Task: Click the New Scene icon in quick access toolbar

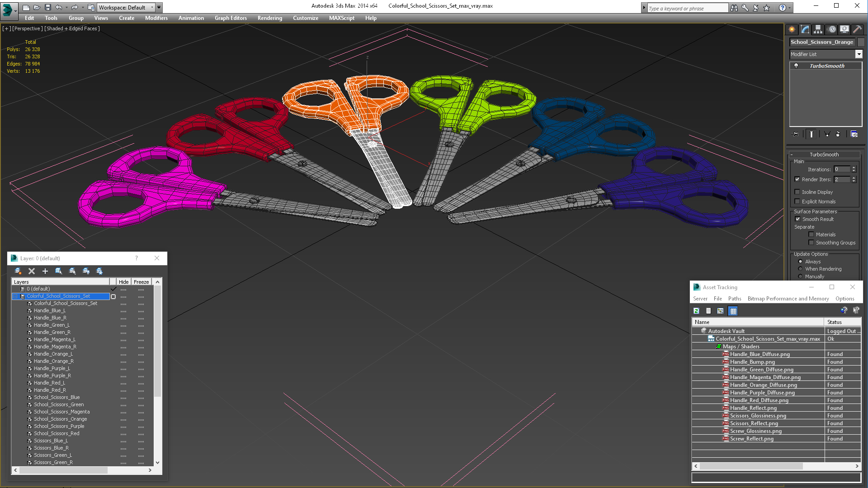Action: [26, 8]
